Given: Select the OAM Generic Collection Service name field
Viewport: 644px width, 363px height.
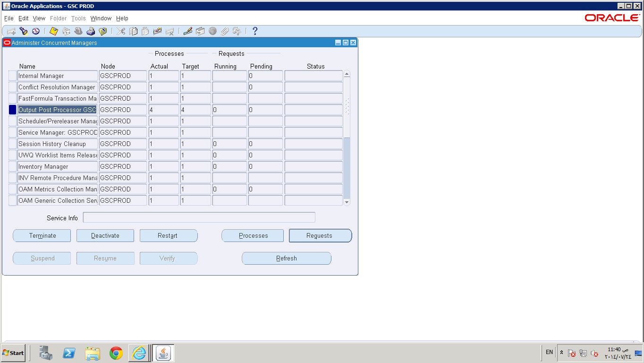Looking at the screenshot, I should tap(58, 200).
